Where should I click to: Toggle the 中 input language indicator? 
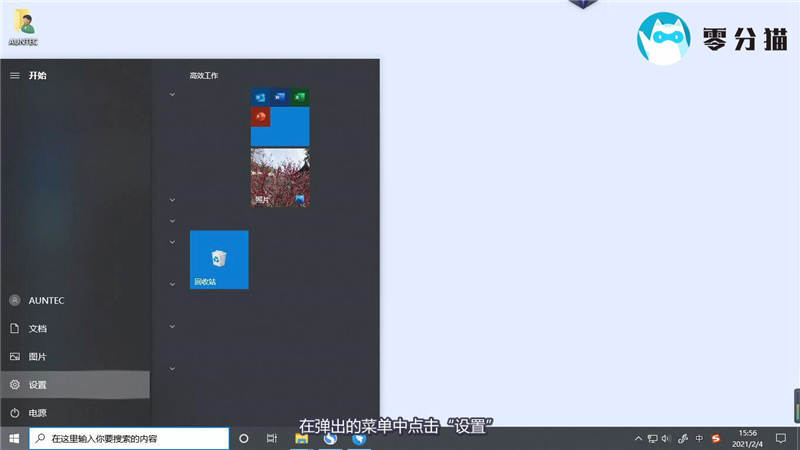tap(699, 438)
